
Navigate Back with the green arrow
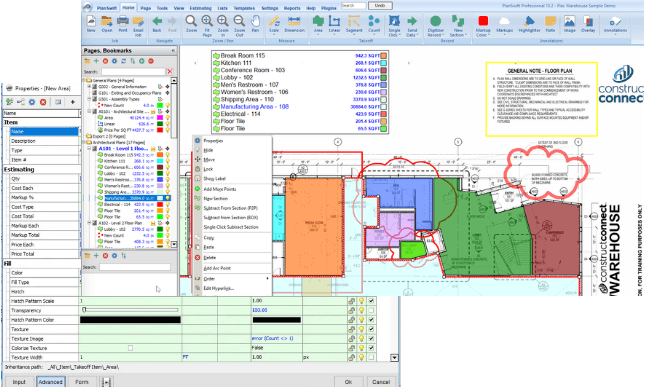point(157,21)
